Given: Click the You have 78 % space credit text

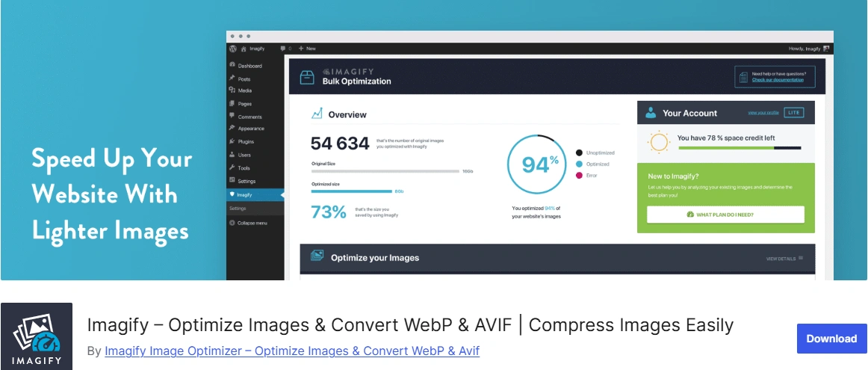Looking at the screenshot, I should tap(726, 138).
